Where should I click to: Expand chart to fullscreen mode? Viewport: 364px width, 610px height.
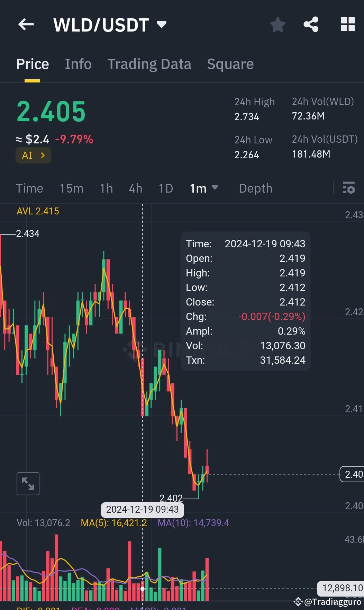pos(28,484)
